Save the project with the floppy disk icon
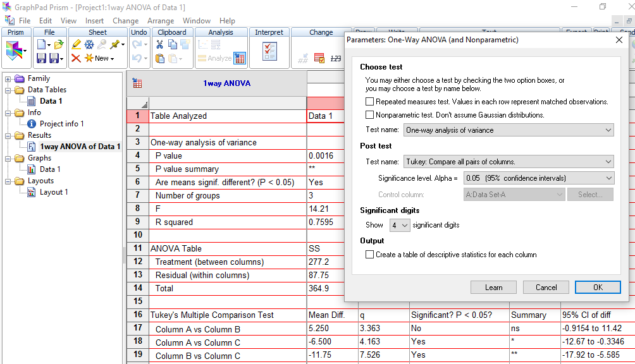Screen dimensions: 635x364 [x=41, y=58]
